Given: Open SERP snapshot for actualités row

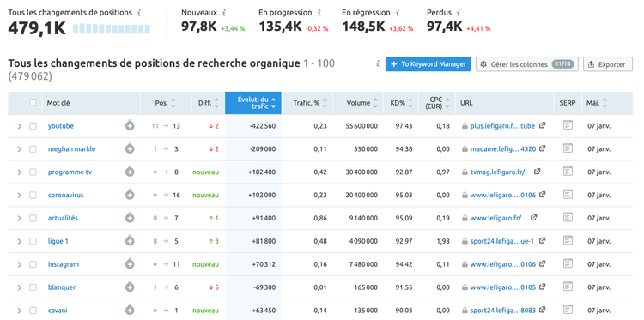Looking at the screenshot, I should pyautogui.click(x=568, y=217).
